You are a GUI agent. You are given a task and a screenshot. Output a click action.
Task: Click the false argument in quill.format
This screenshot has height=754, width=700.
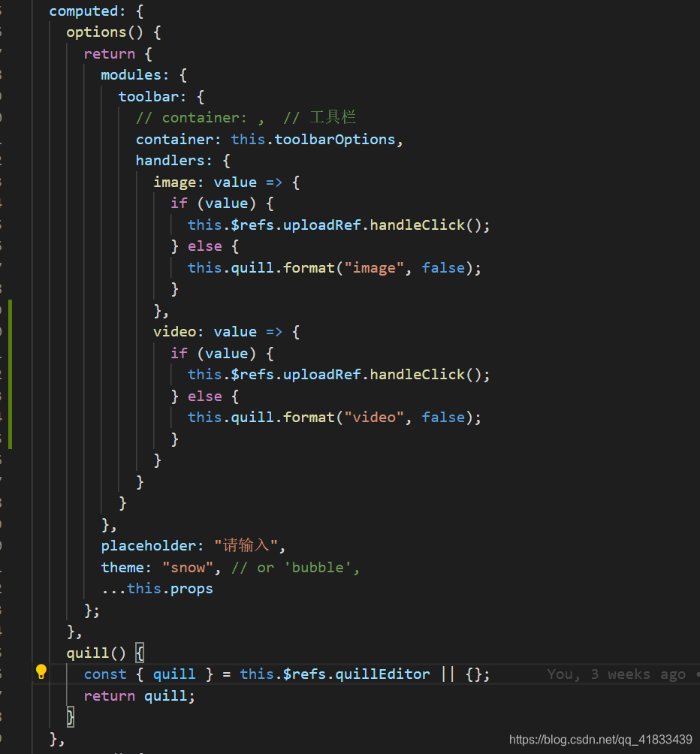click(x=443, y=267)
